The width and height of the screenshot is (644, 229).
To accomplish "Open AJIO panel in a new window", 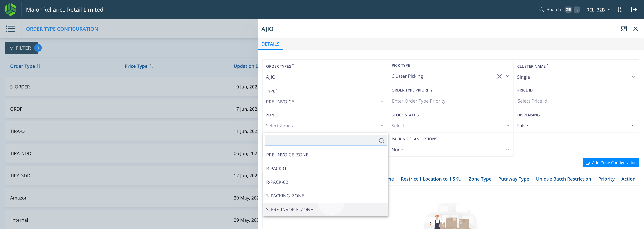I will (x=624, y=29).
